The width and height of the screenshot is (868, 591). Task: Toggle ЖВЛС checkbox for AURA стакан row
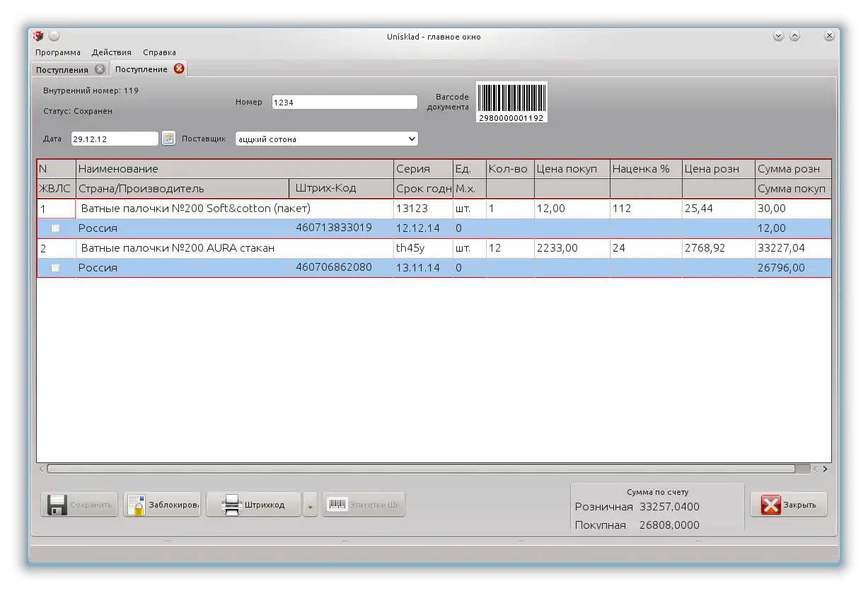tap(55, 268)
